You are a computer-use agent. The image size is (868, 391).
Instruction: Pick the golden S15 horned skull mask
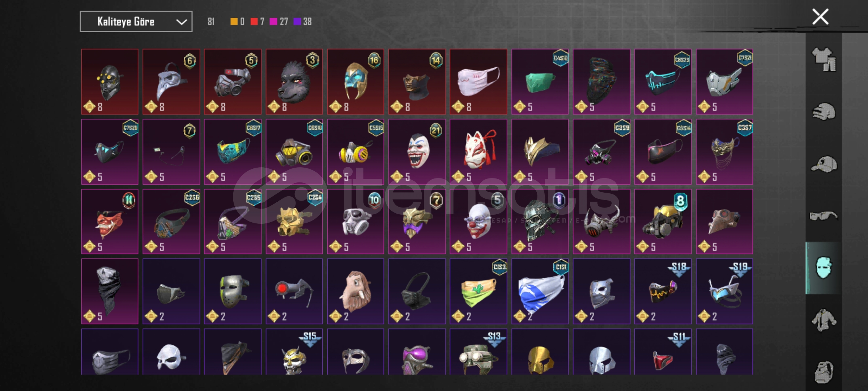pyautogui.click(x=294, y=352)
